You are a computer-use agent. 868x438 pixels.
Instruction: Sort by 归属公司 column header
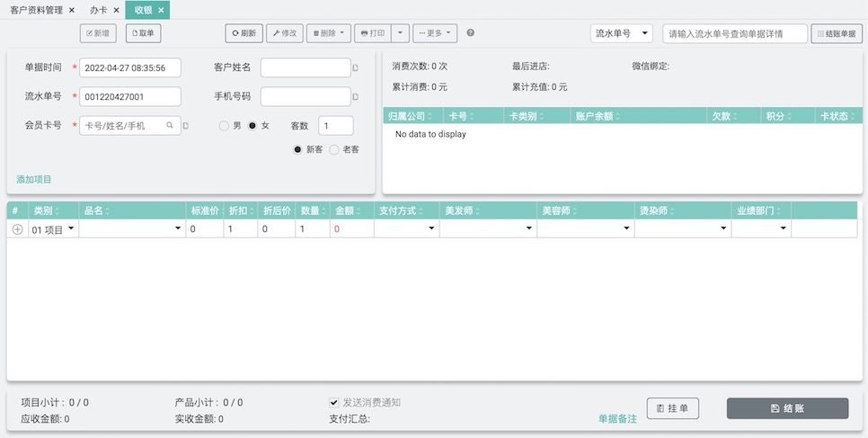coord(412,116)
